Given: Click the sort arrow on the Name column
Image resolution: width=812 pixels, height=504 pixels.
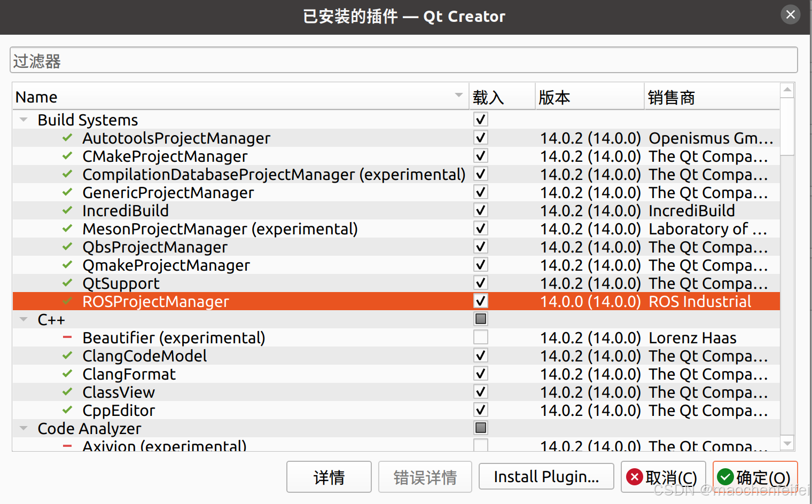Looking at the screenshot, I should tap(458, 94).
